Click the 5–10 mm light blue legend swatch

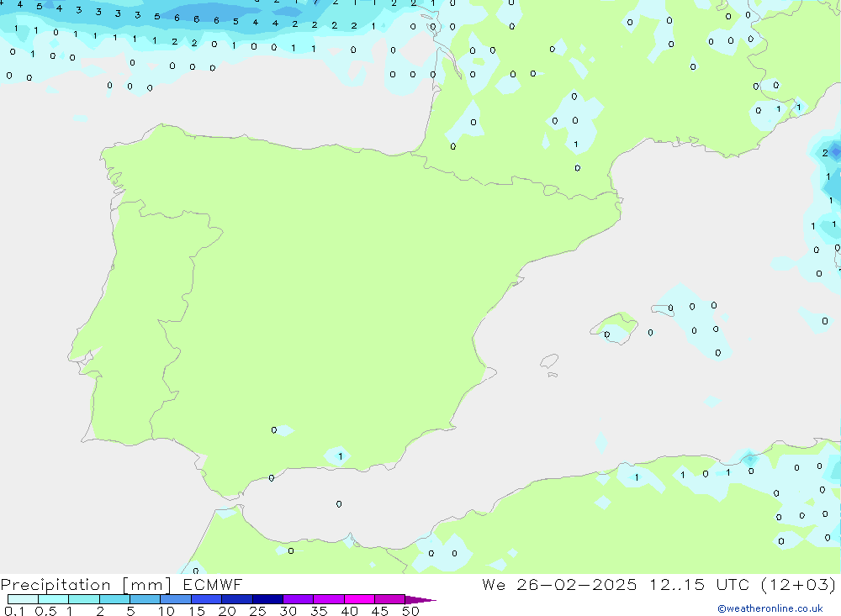(x=145, y=599)
